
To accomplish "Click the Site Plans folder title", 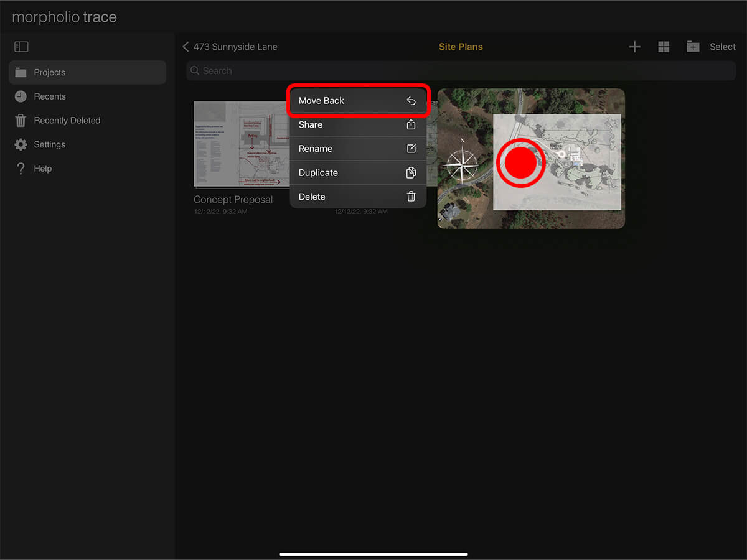I will click(461, 47).
